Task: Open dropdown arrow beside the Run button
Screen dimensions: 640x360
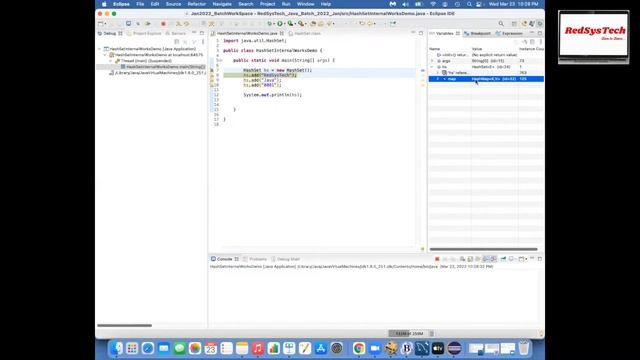Action: pos(284,24)
